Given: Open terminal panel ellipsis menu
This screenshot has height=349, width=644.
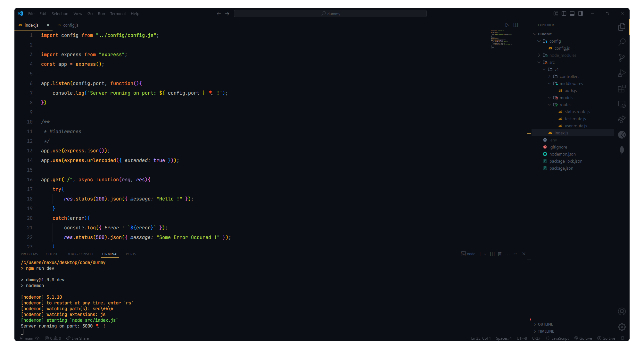Looking at the screenshot, I should tap(508, 254).
